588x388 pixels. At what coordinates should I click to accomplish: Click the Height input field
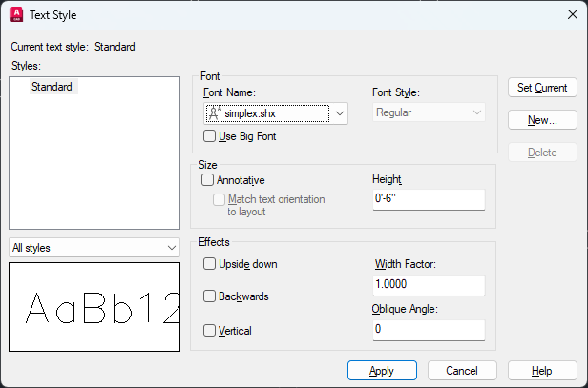[429, 199]
